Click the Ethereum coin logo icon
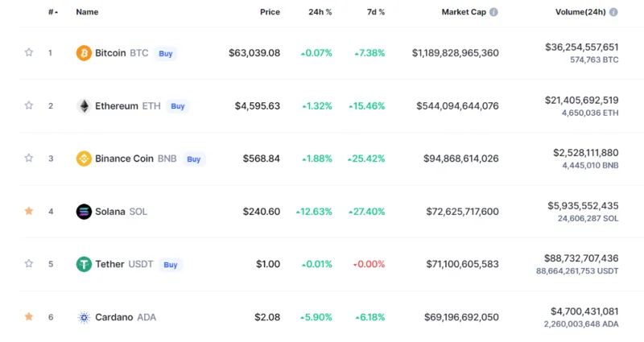The height and width of the screenshot is (342, 644). coord(84,106)
